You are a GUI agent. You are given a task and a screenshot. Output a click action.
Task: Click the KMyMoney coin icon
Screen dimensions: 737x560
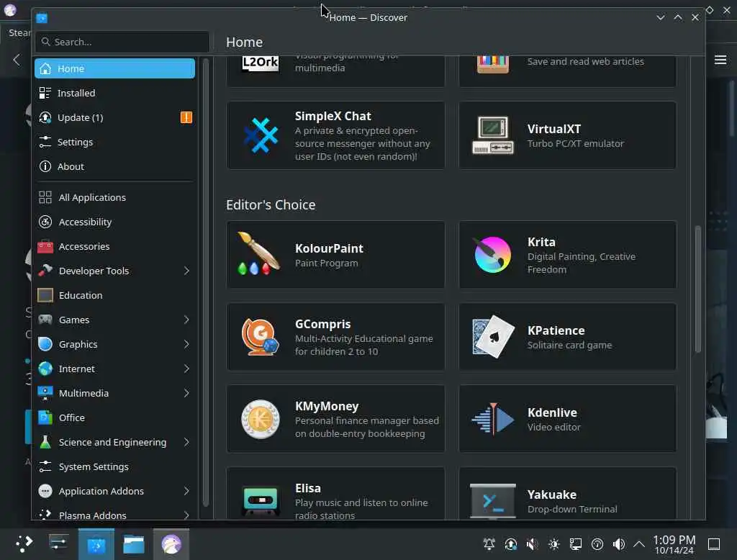(x=260, y=419)
